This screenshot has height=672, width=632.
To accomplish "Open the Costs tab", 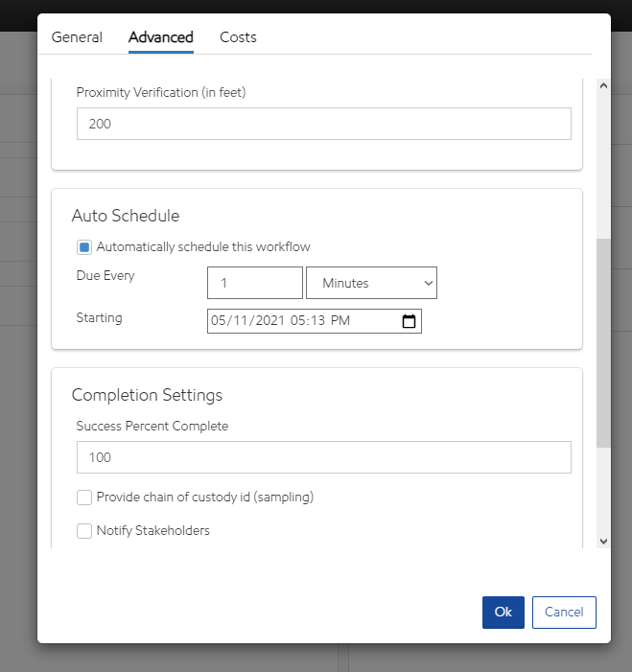I will tap(238, 37).
